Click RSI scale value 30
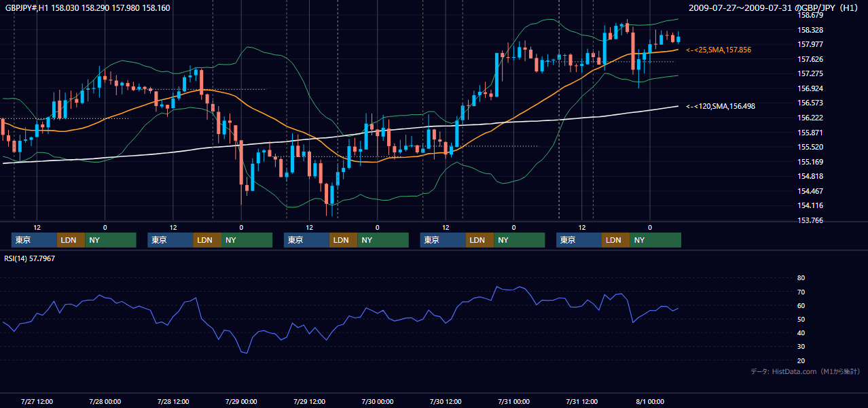 click(801, 347)
